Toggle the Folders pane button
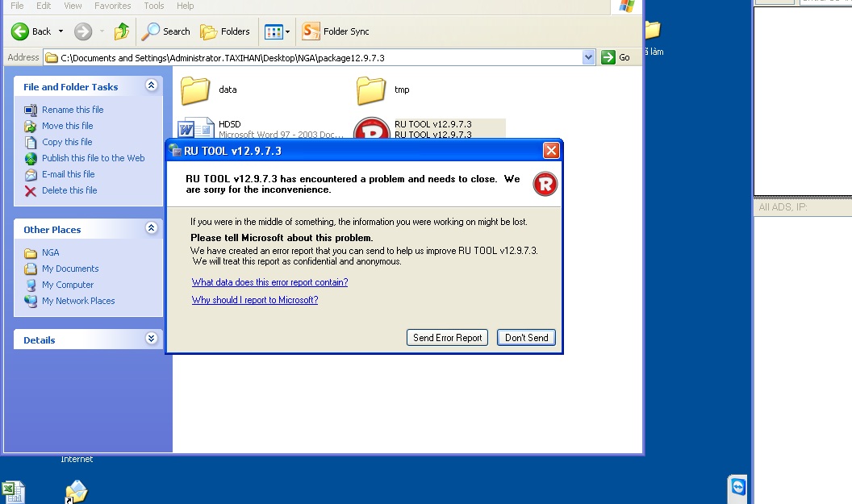Viewport: 852px width, 504px height. tap(225, 31)
